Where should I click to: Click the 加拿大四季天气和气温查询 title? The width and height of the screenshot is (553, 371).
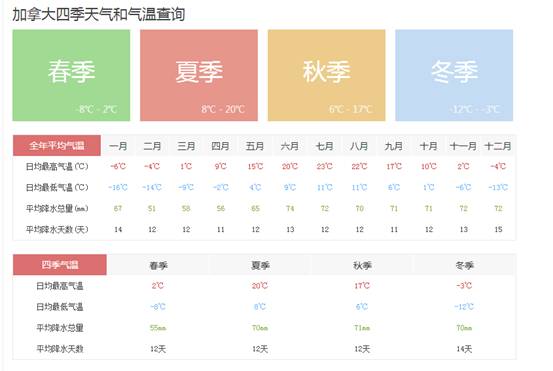coord(99,14)
